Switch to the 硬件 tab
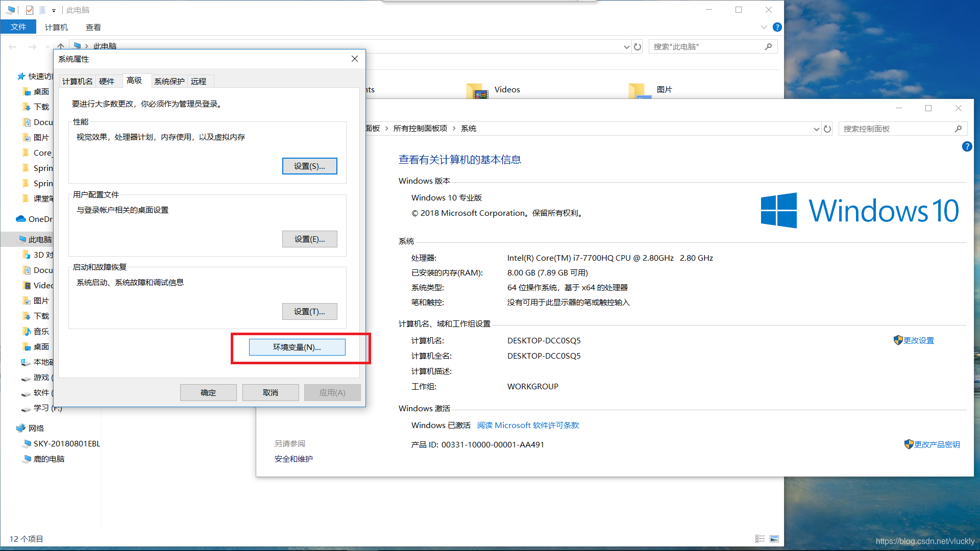 (107, 82)
